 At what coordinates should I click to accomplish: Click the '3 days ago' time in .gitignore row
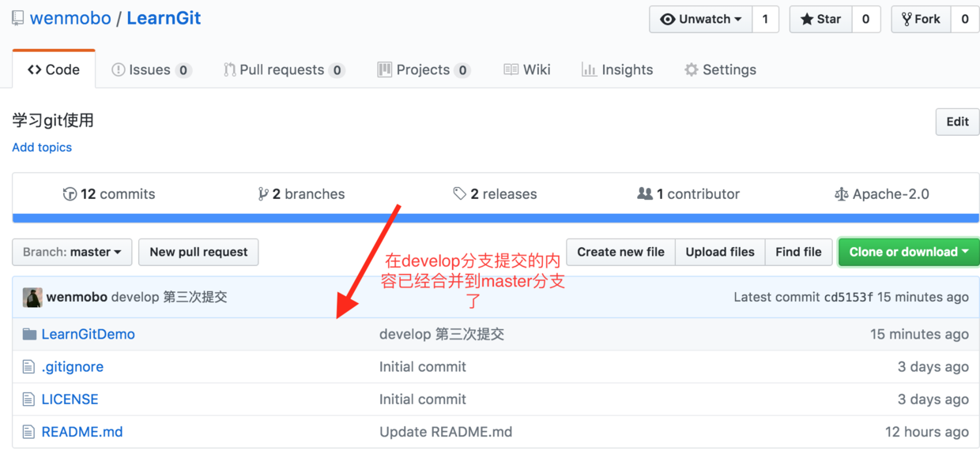click(x=933, y=367)
